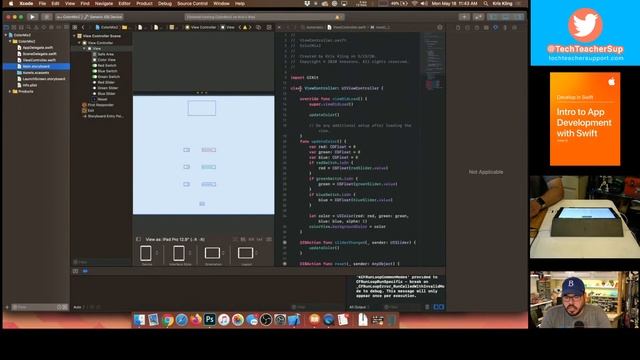Toggle document outline button beside View as
The width and height of the screenshot is (640, 360).
[138, 239]
